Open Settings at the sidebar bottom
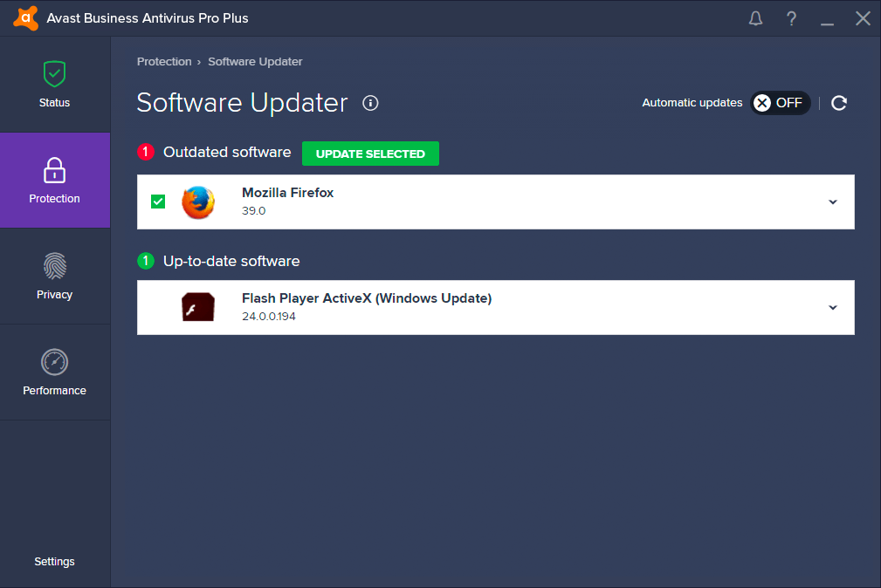 click(54, 562)
